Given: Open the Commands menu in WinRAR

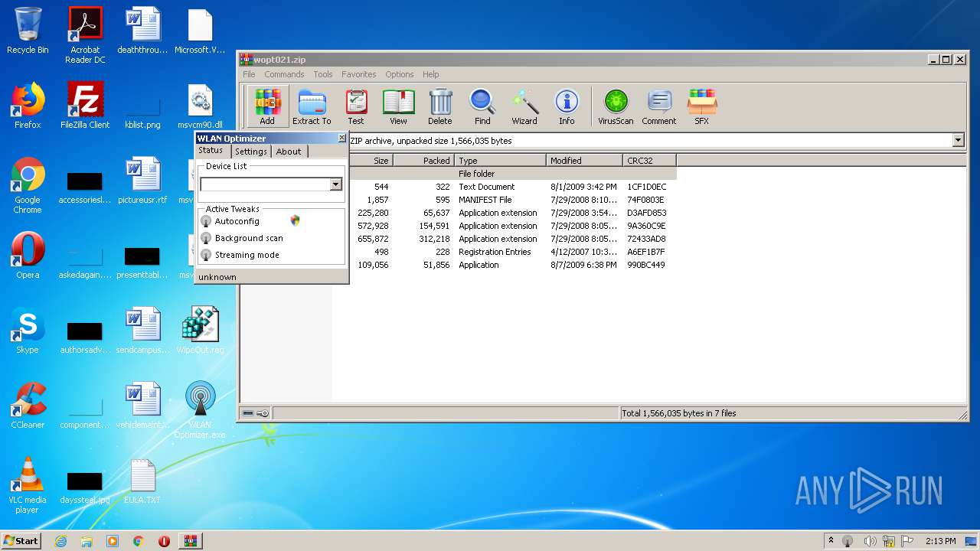Looking at the screenshot, I should tap(284, 74).
